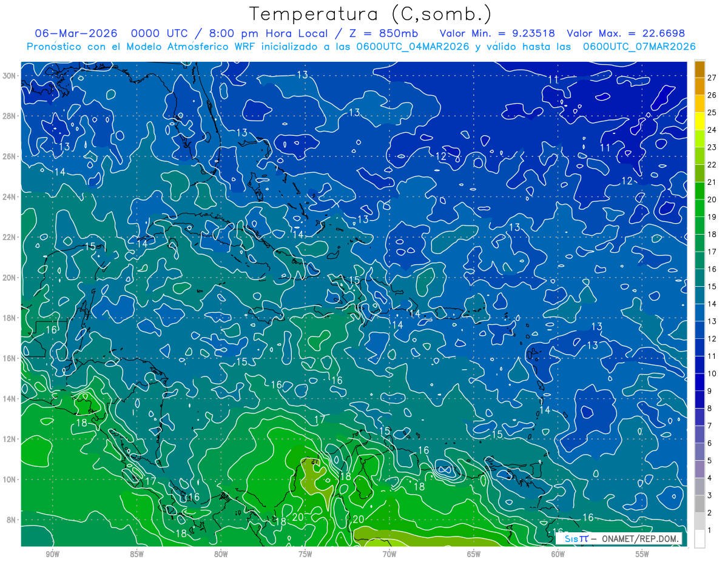728x562 pixels.
Task: Click the legend scale value '3'
Action: (x=710, y=496)
